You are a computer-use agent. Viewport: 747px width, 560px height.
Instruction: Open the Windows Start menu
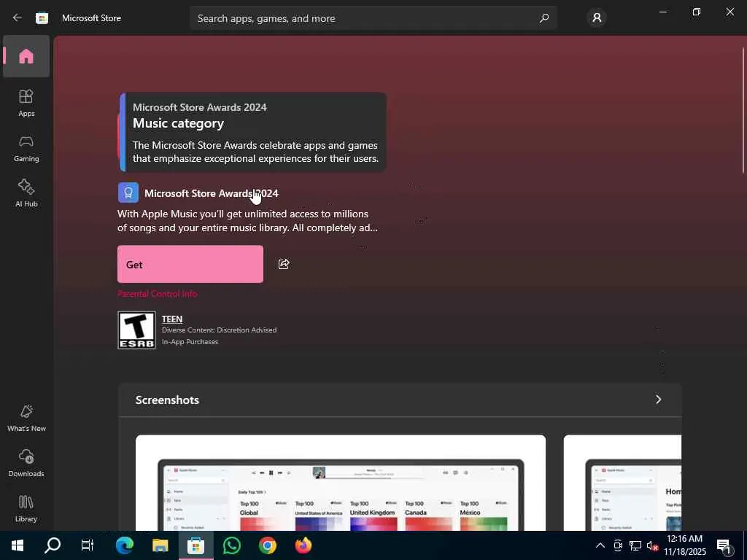(18, 545)
